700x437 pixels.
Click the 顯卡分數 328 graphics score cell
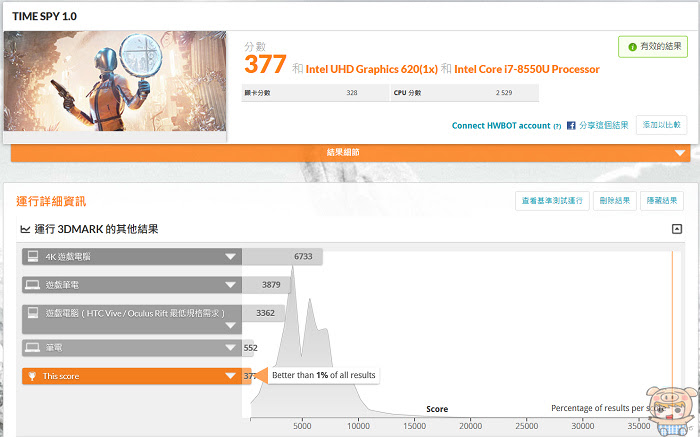316,93
